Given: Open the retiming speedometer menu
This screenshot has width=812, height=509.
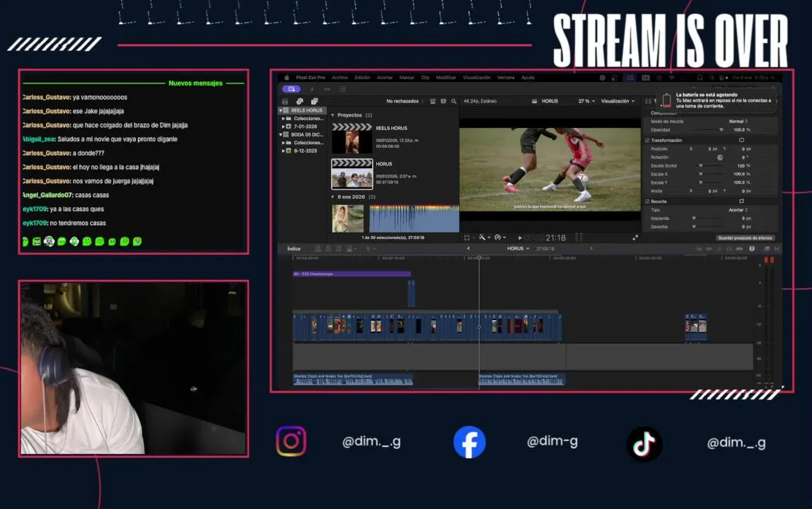Looking at the screenshot, I should tap(500, 238).
